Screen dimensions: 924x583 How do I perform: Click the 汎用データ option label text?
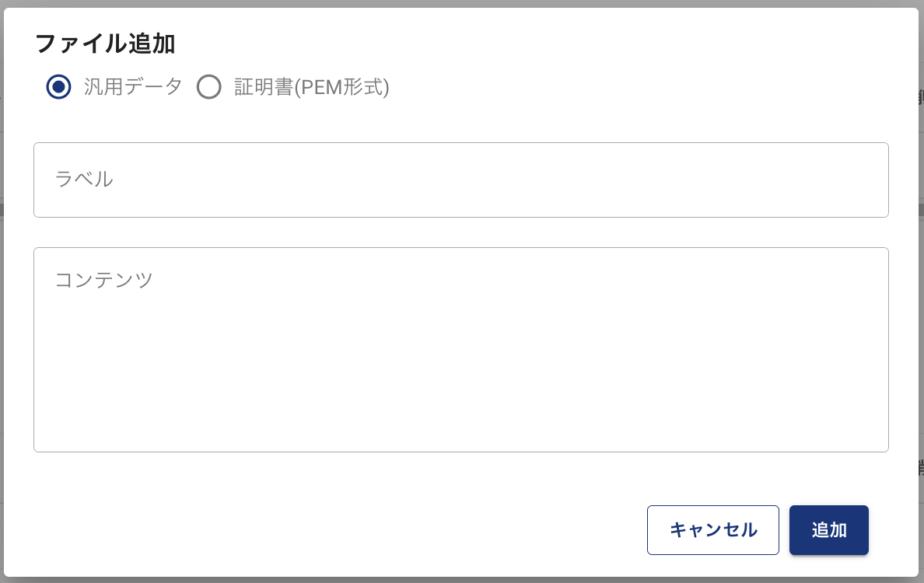(133, 87)
